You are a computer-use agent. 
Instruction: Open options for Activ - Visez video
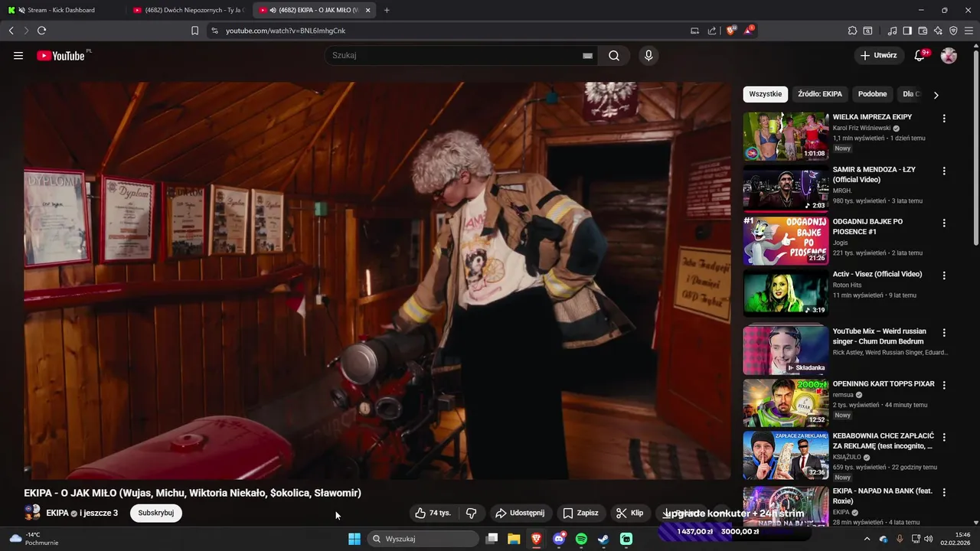(944, 275)
